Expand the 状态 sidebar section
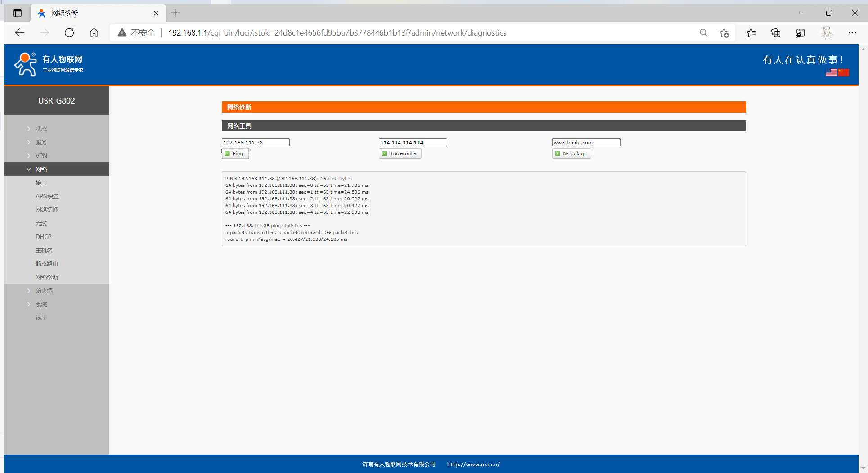The height and width of the screenshot is (473, 868). click(x=41, y=129)
